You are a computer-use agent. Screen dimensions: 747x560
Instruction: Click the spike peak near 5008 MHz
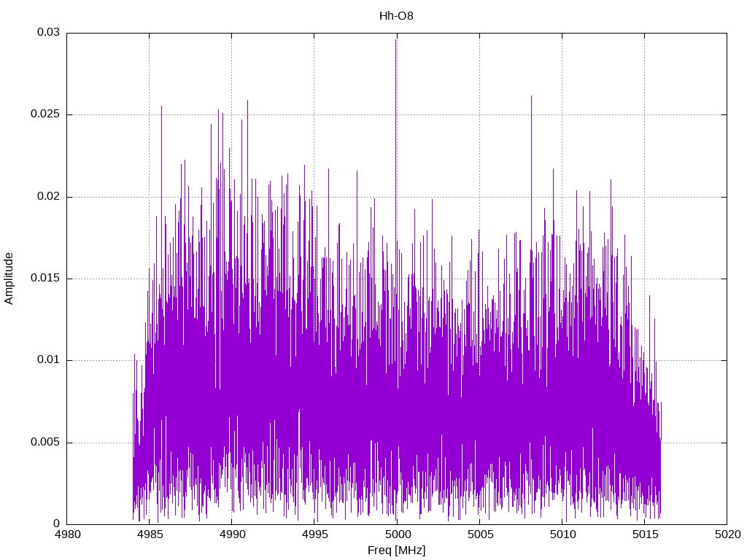pos(531,97)
